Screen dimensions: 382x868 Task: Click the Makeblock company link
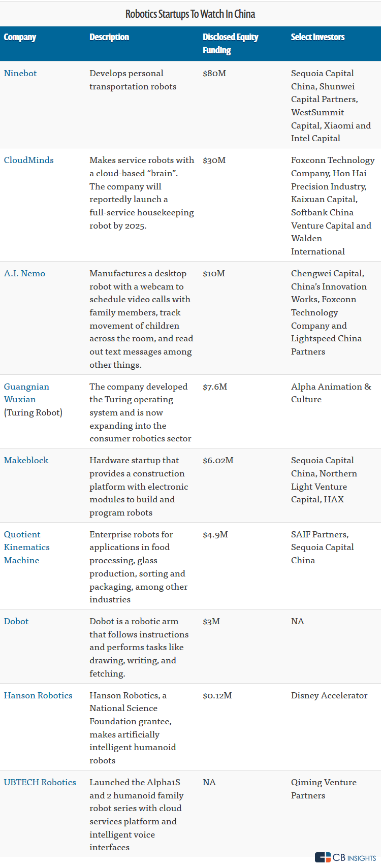coord(26,460)
